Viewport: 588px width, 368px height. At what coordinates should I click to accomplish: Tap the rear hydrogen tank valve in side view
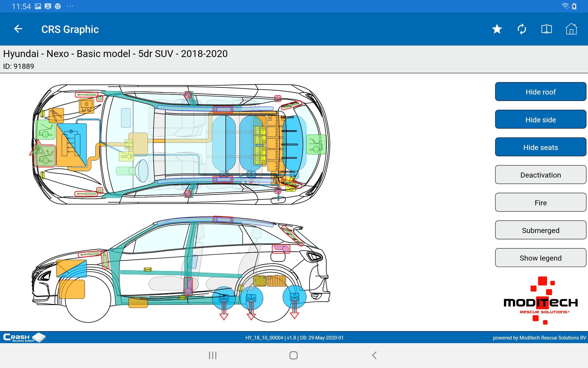(x=294, y=297)
